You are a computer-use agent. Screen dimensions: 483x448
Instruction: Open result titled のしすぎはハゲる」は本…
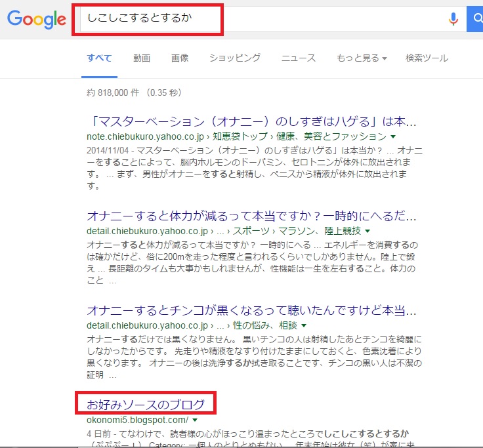(x=251, y=121)
